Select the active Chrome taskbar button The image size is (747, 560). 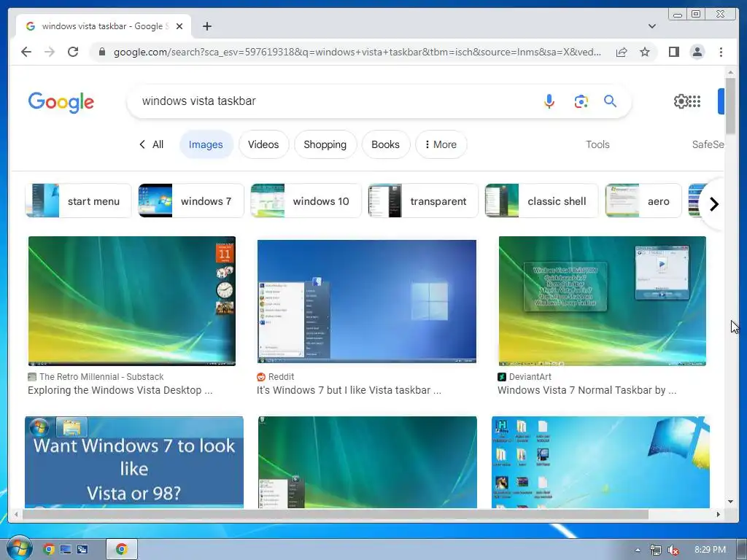(x=122, y=550)
